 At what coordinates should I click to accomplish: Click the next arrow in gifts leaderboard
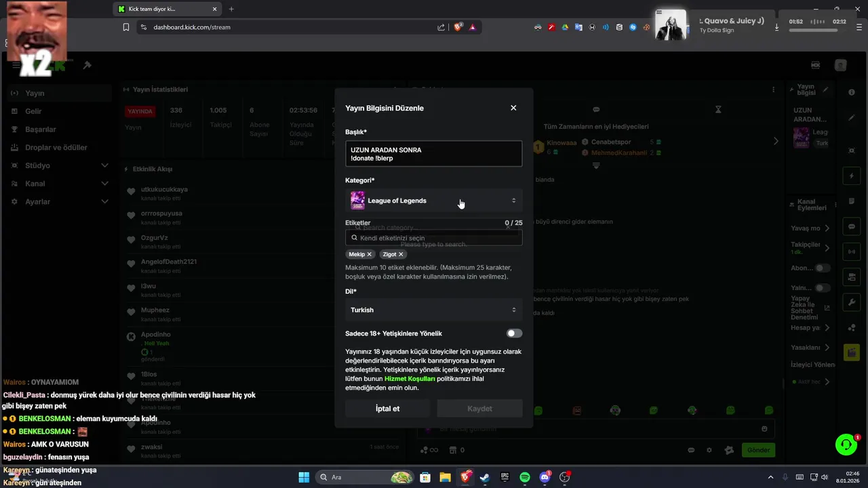point(776,141)
